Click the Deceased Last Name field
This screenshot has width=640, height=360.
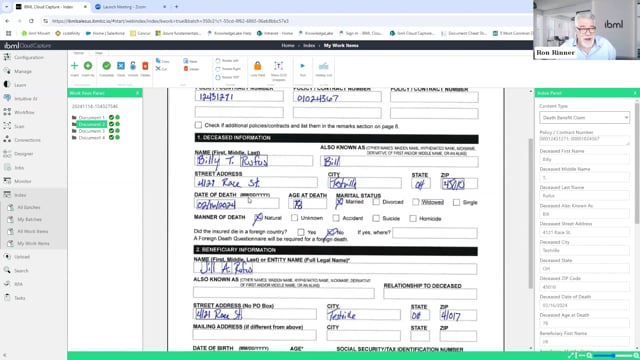click(x=584, y=196)
